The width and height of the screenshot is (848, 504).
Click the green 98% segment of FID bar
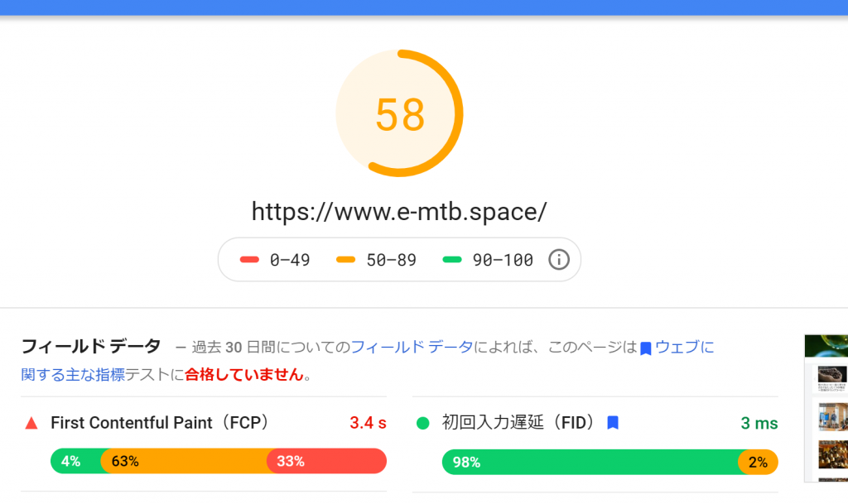pyautogui.click(x=590, y=463)
